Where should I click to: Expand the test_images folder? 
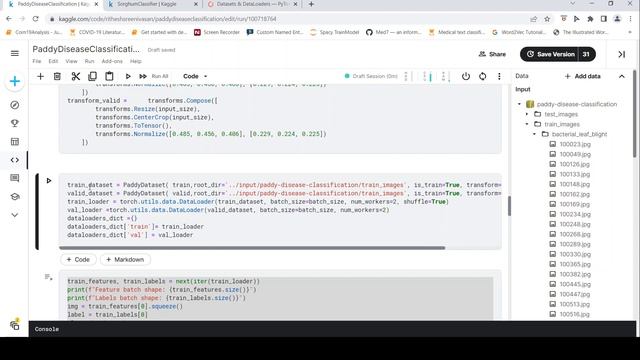click(x=527, y=114)
